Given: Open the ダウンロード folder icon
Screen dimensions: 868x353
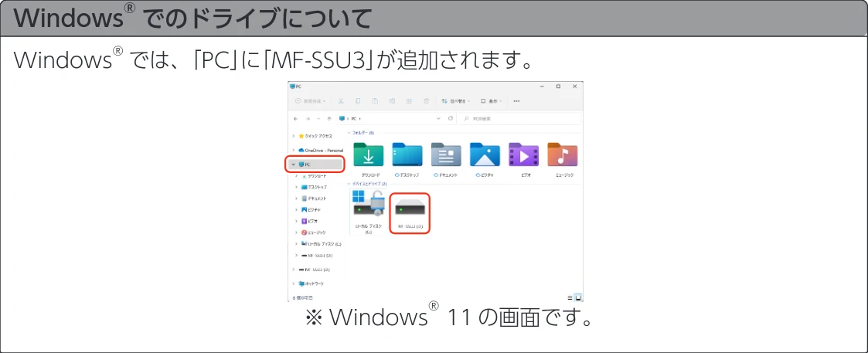Looking at the screenshot, I should 368,155.
